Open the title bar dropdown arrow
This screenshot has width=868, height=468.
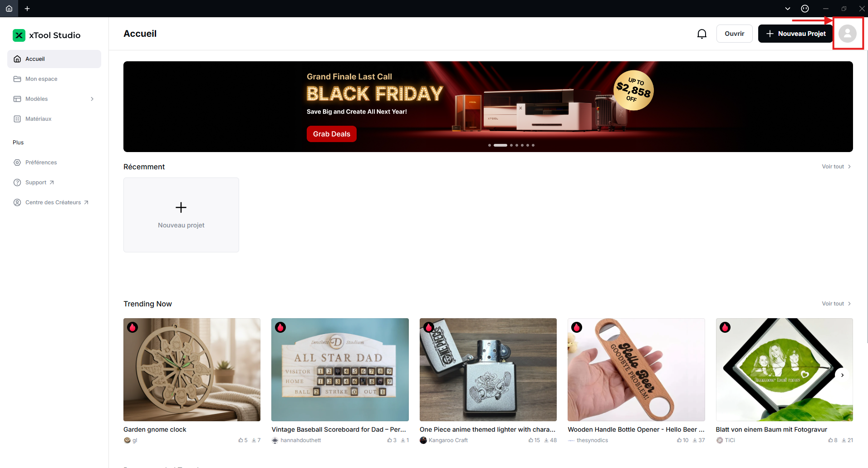(788, 9)
